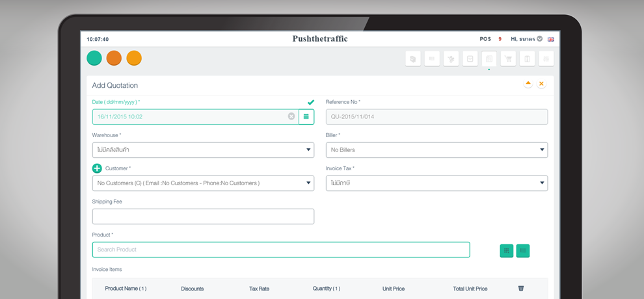The image size is (644, 299).
Task: Click the trash icon in invoice items header
Action: (520, 289)
